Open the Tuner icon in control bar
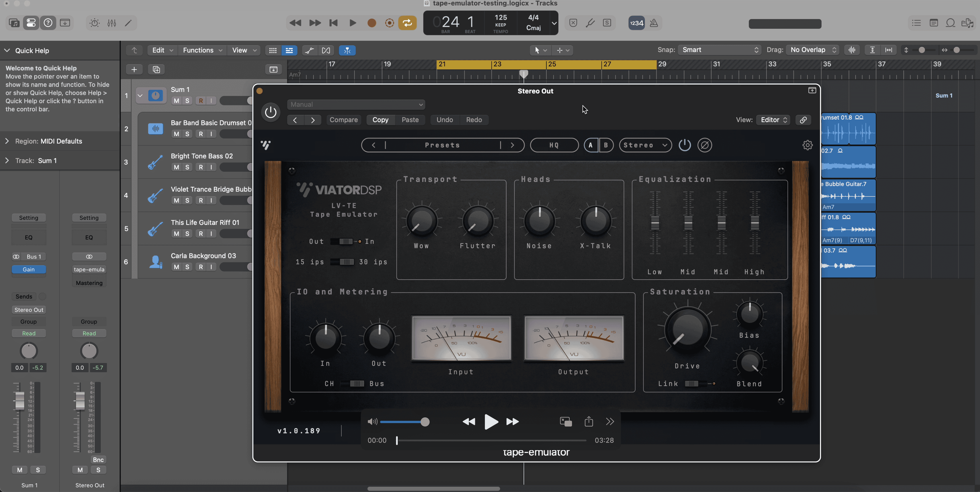The image size is (980, 492). coord(590,23)
